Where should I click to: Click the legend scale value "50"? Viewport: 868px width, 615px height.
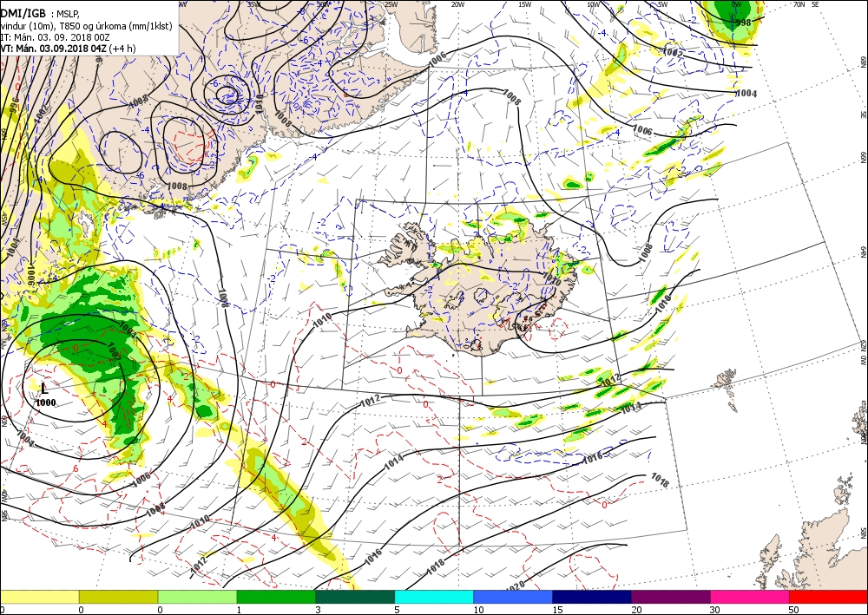click(x=794, y=610)
